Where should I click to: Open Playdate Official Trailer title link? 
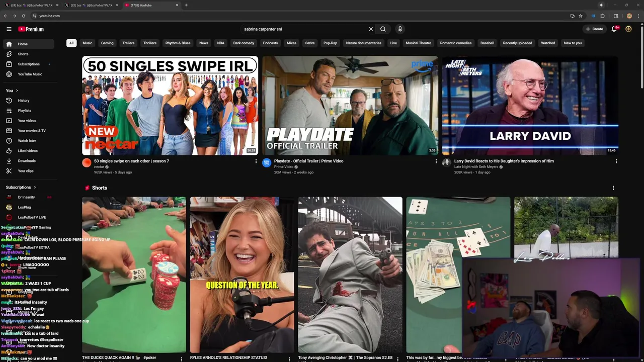pos(308,161)
